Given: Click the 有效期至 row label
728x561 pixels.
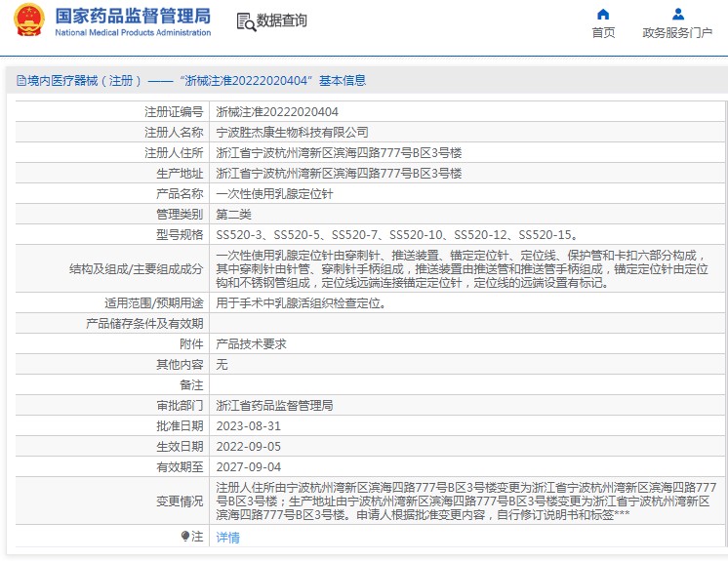Looking at the screenshot, I should point(180,466).
